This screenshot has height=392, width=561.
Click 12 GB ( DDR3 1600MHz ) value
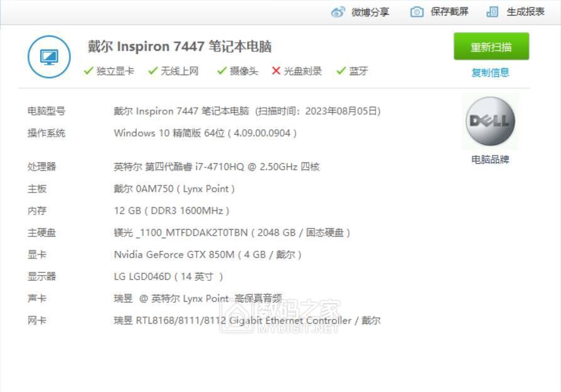click(171, 211)
